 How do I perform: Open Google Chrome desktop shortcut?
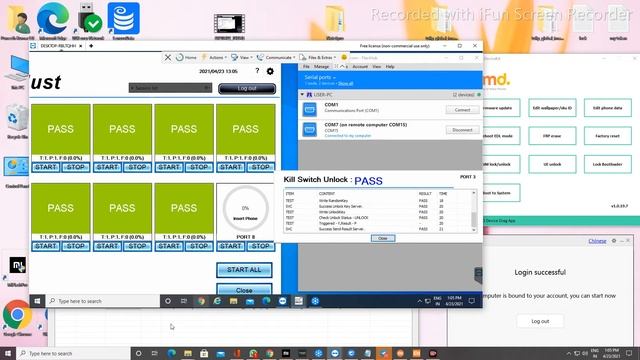(17, 318)
